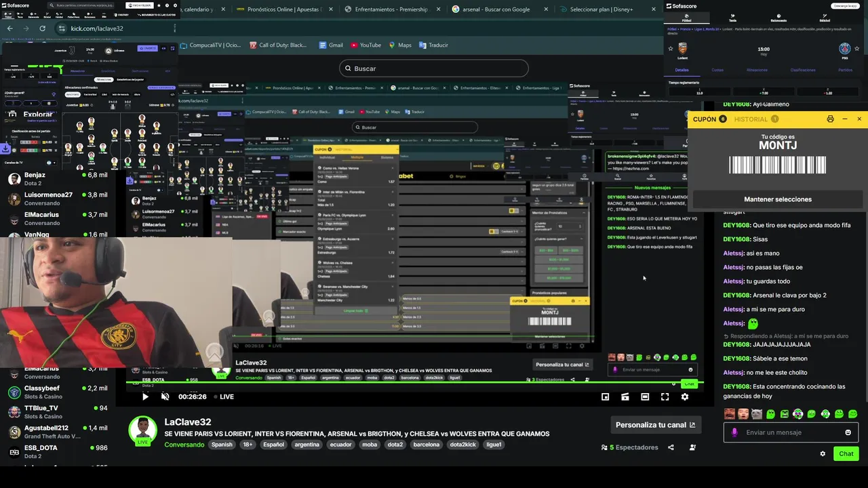868x488 pixels.
Task: Share the LaClave32 stream
Action: click(671, 447)
